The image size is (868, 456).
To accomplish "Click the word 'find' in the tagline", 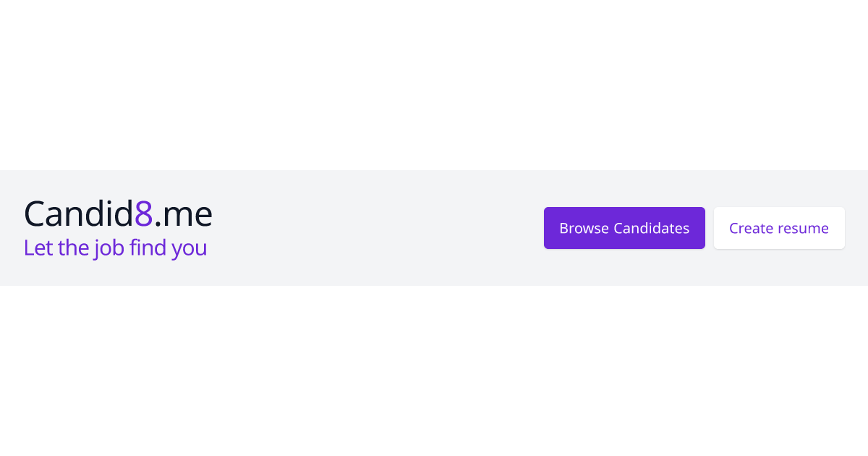I will tap(148, 248).
